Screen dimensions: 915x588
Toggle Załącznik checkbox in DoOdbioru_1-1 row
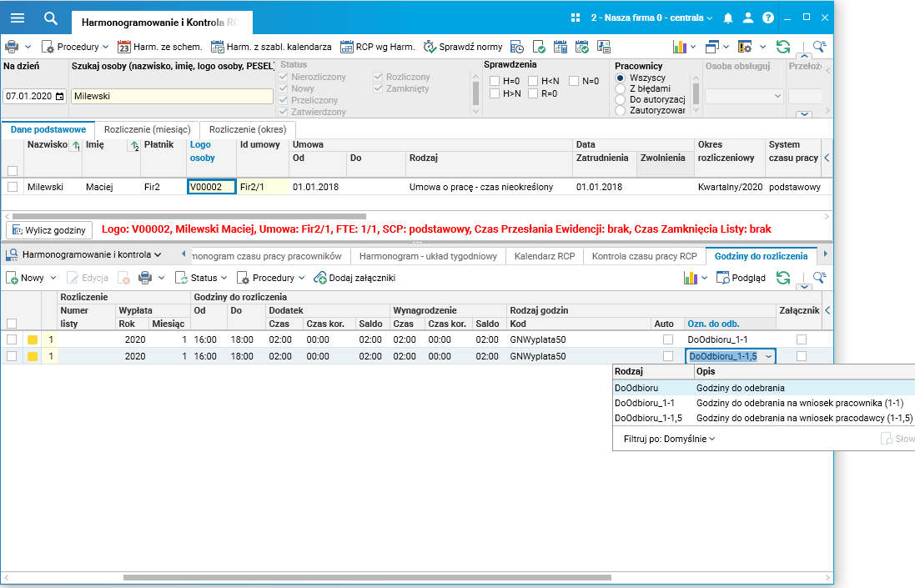coord(802,339)
